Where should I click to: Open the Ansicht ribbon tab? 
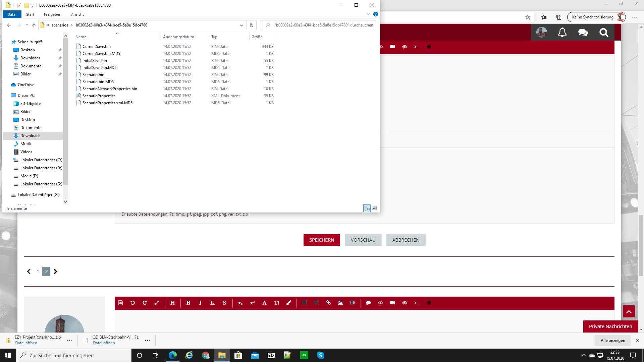tap(77, 14)
